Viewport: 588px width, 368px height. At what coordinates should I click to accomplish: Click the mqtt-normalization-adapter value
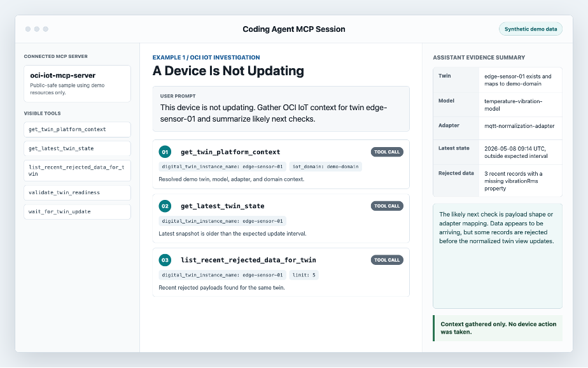tap(519, 126)
